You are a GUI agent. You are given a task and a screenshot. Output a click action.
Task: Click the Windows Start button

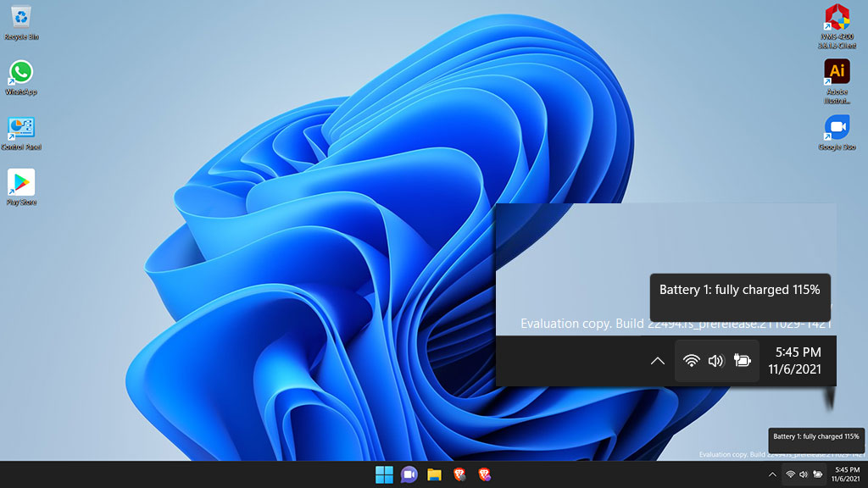click(384, 474)
